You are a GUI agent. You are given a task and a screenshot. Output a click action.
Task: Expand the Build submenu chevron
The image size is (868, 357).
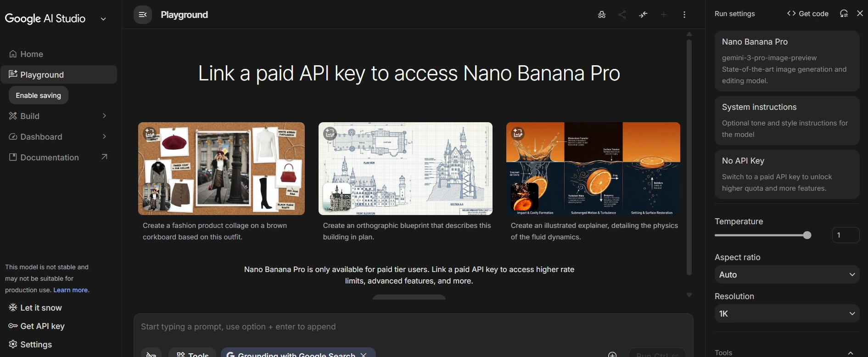104,116
